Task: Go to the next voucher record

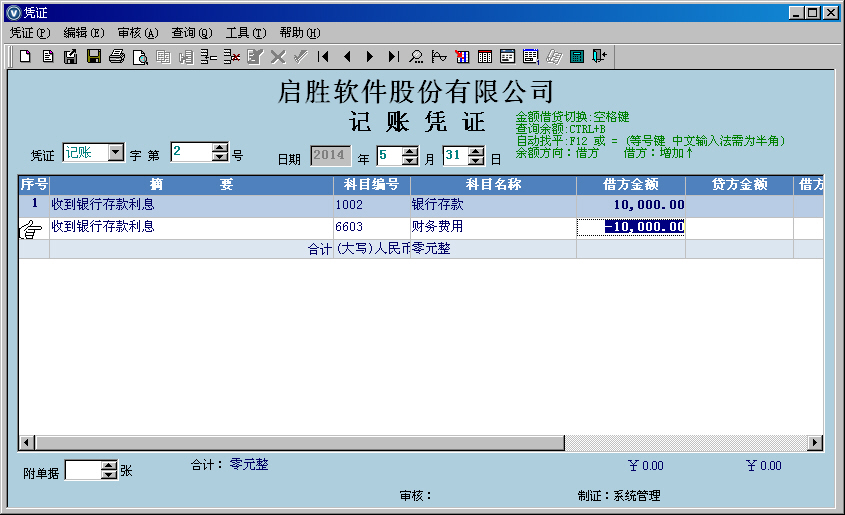Action: pos(370,57)
